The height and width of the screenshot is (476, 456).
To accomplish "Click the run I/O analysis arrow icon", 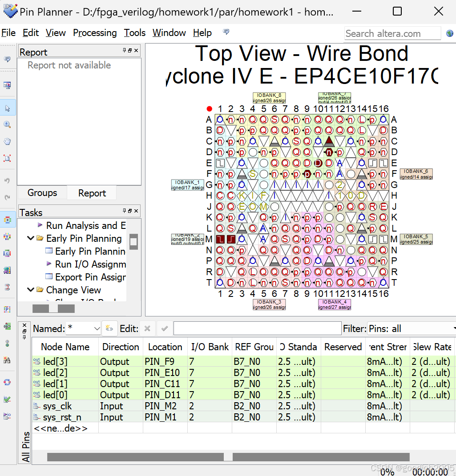I will pyautogui.click(x=7, y=416).
